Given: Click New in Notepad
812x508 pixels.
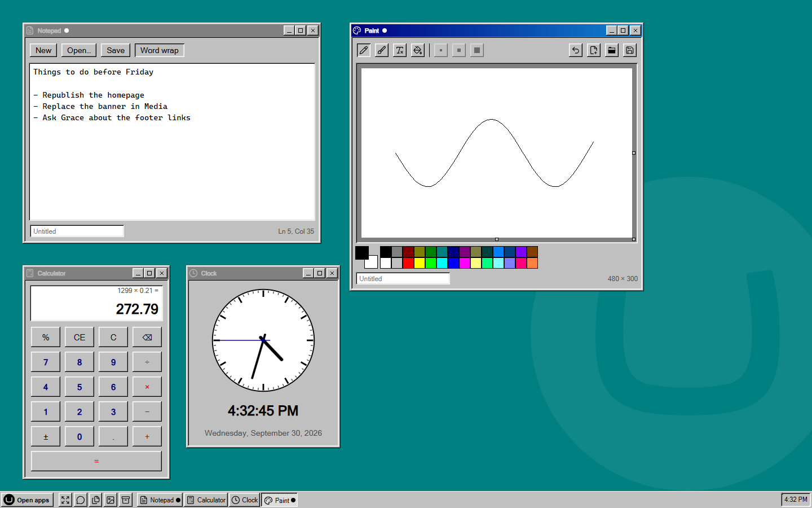Looking at the screenshot, I should click(x=43, y=50).
